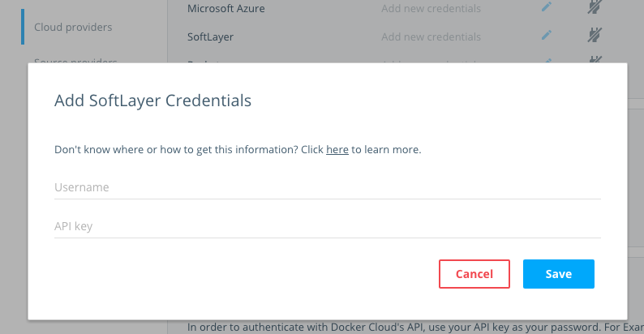
Task: Click the partially hidden pencil icon below SoftLayer
Action: tap(547, 61)
